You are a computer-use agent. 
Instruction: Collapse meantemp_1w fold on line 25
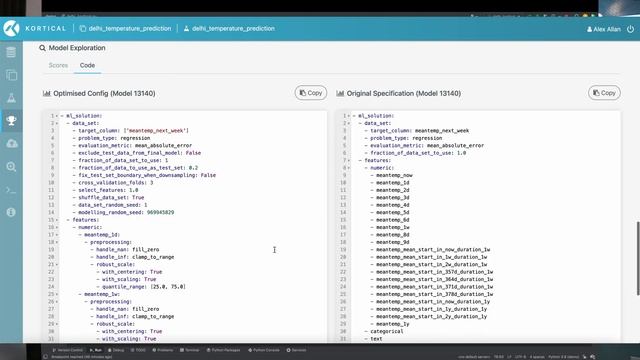(57, 294)
